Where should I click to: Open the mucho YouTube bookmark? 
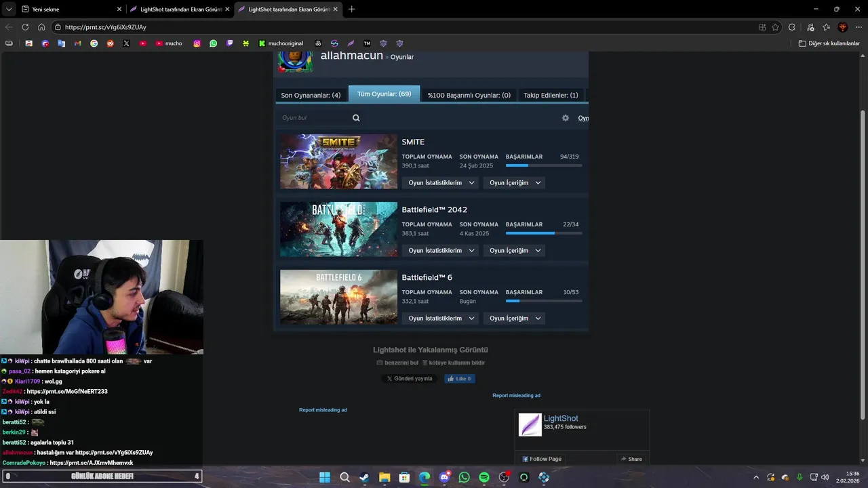click(x=169, y=43)
